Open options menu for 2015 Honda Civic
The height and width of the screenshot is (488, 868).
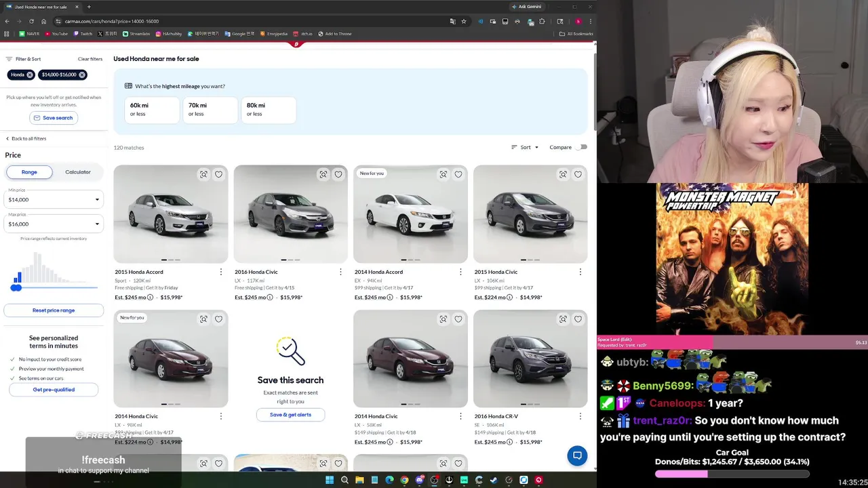[580, 272]
